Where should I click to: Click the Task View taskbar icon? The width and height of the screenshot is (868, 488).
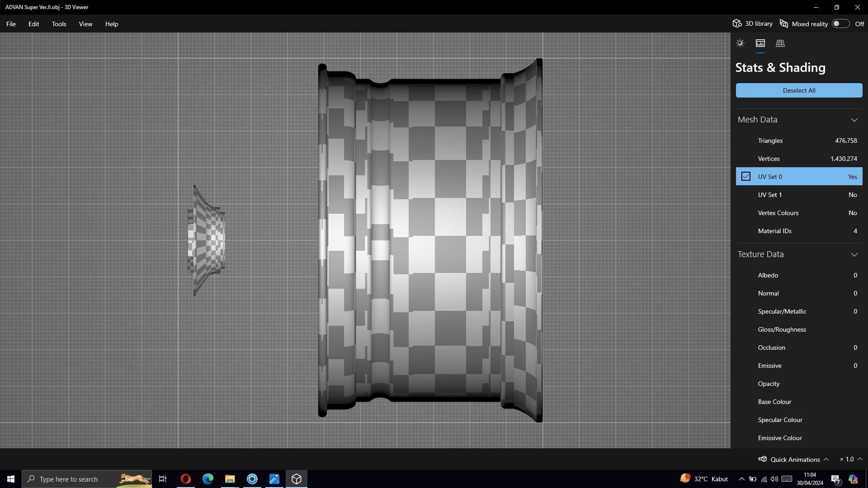point(163,479)
